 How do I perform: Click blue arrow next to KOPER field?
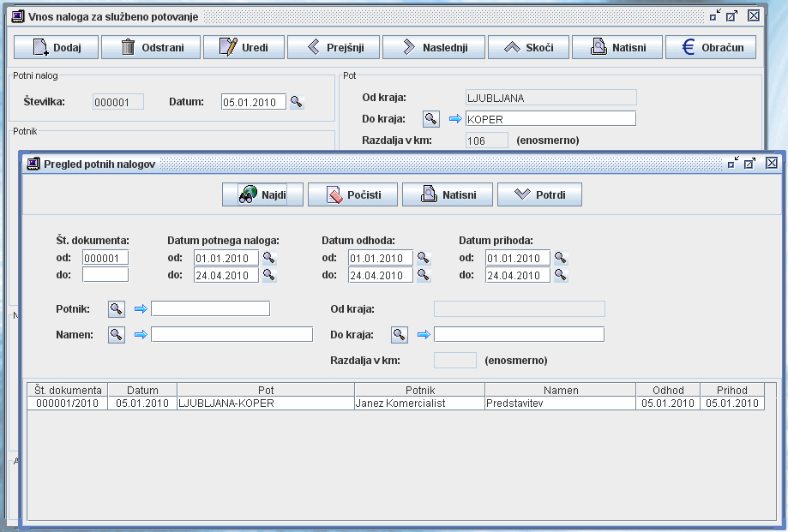click(x=455, y=119)
